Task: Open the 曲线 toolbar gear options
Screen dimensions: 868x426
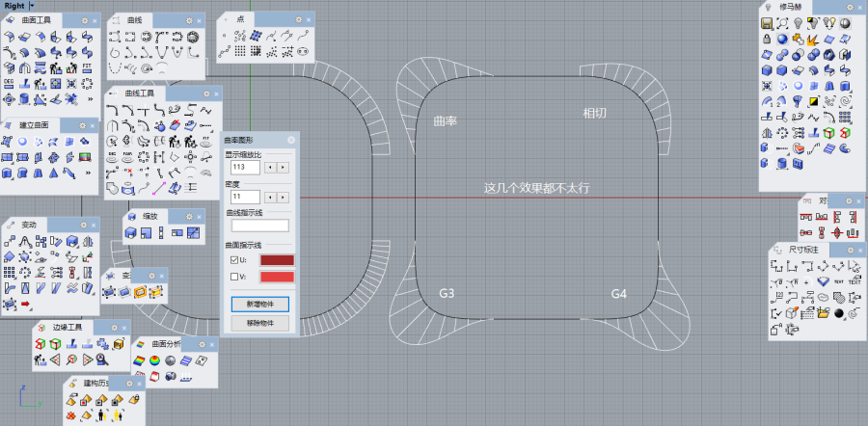Action: [189, 19]
